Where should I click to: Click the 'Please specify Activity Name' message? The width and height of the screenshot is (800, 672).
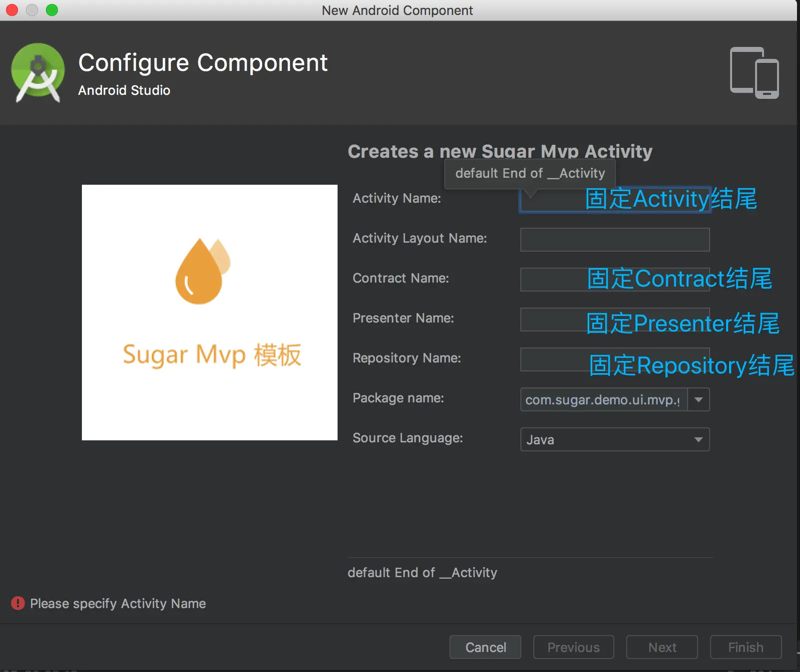pyautogui.click(x=118, y=604)
